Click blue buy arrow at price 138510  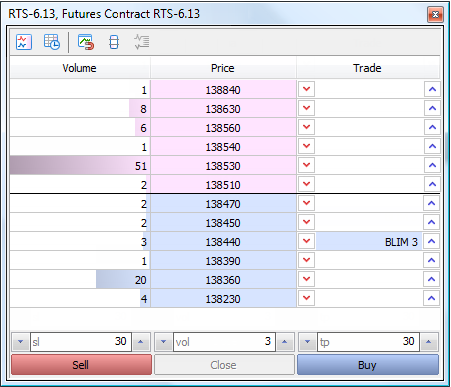[x=432, y=184]
